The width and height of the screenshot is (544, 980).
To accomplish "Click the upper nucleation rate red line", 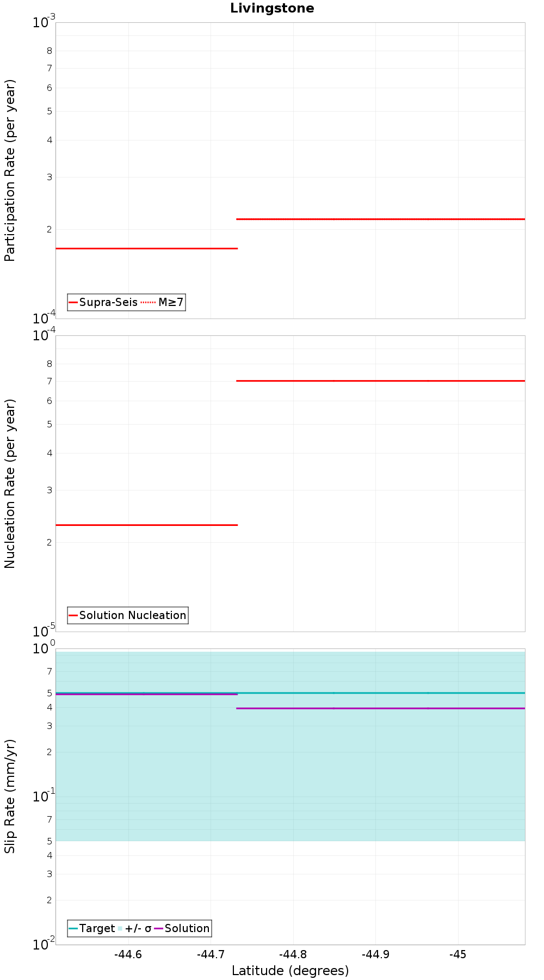I will [x=381, y=381].
